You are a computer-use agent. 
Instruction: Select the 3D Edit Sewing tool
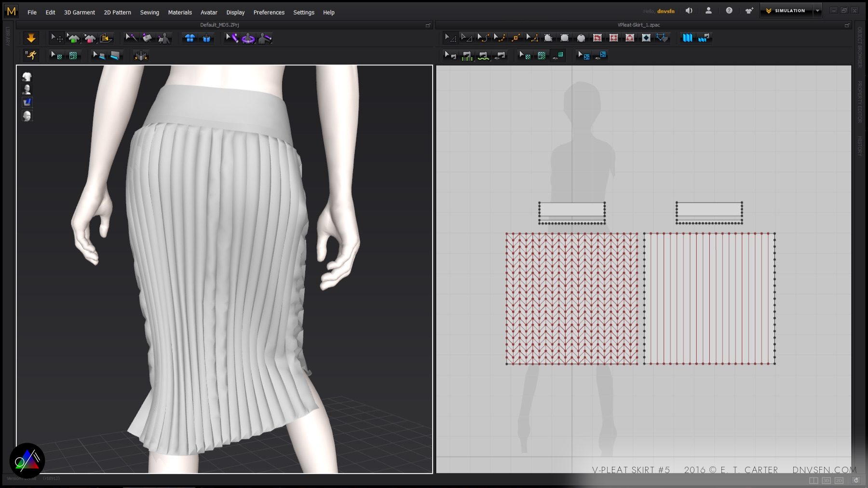point(98,55)
